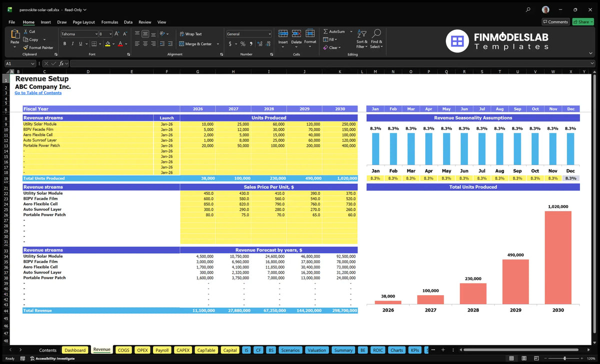This screenshot has height=364, width=600.
Task: Switch to the Valuation sheet tab
Action: 316,350
